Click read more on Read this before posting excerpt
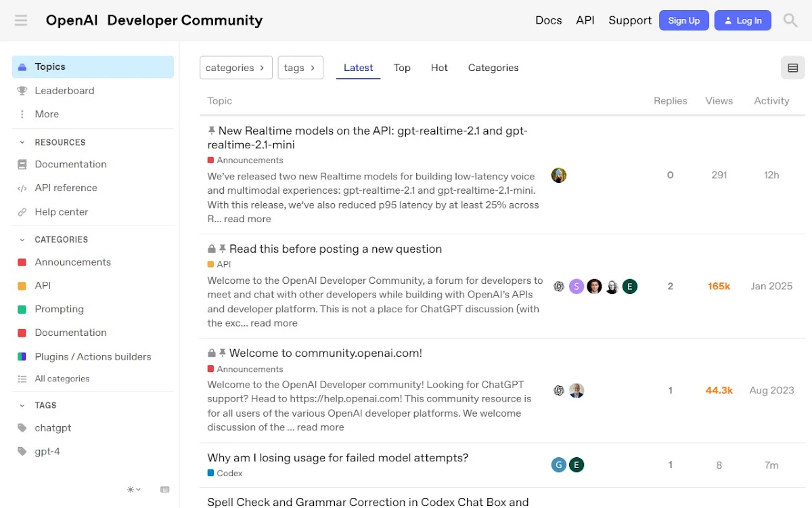 click(x=274, y=323)
